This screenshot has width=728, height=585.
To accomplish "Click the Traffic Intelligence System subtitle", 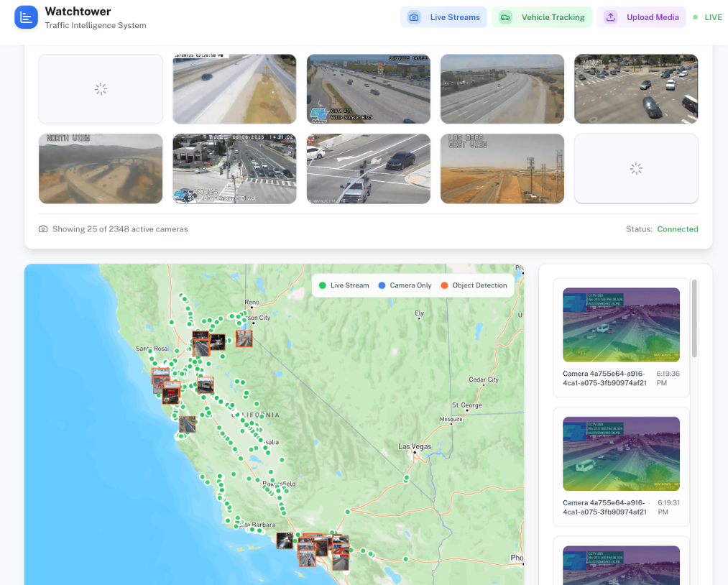I will point(96,25).
